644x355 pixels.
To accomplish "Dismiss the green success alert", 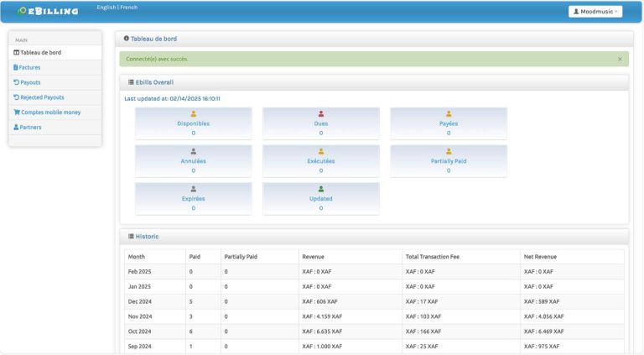I will click(x=620, y=59).
